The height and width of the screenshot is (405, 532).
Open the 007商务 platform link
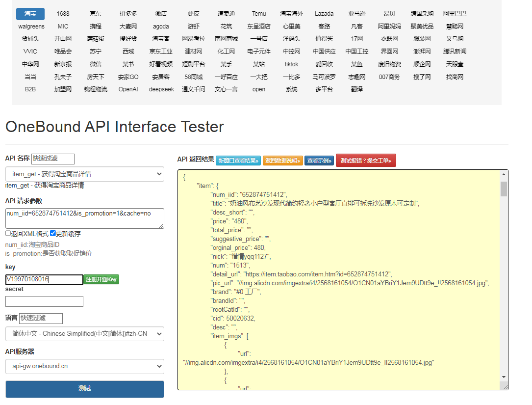tap(389, 77)
